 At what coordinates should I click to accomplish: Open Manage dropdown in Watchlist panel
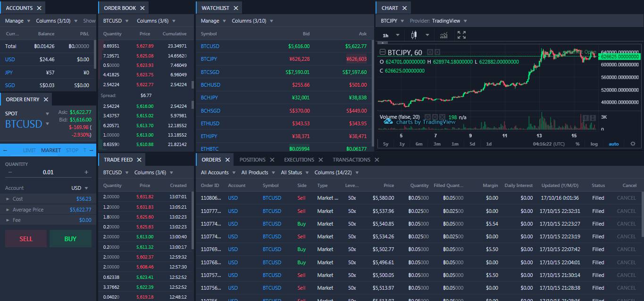[x=213, y=21]
